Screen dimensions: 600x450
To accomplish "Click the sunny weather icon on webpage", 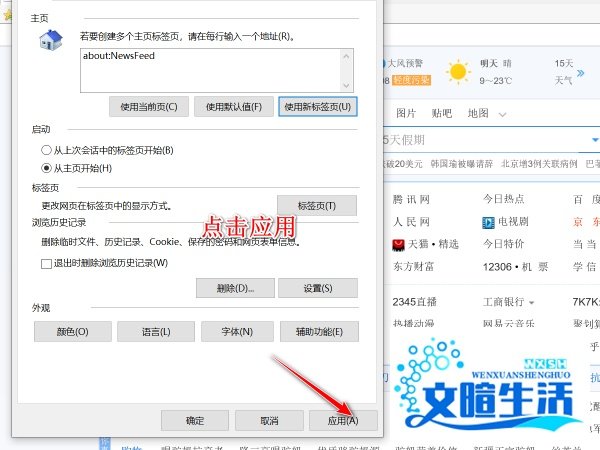I will [458, 72].
